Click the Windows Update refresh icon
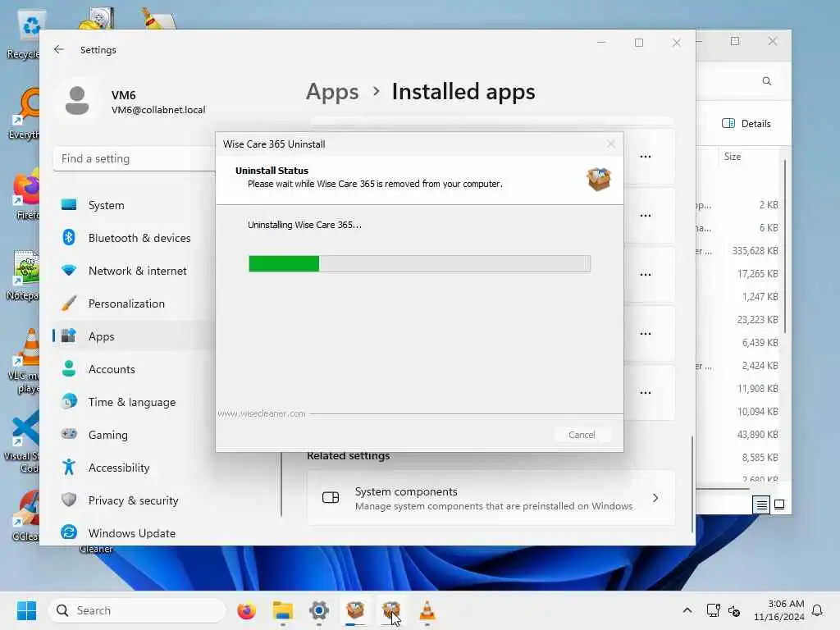 pos(69,532)
